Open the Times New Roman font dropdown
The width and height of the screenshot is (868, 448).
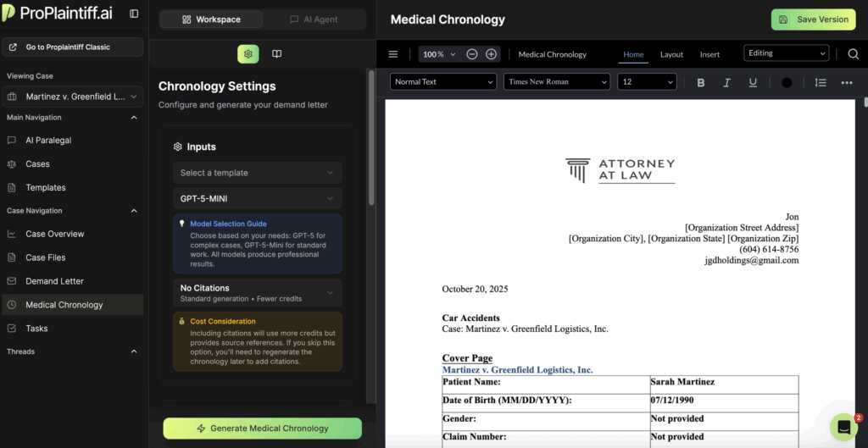pyautogui.click(x=557, y=82)
